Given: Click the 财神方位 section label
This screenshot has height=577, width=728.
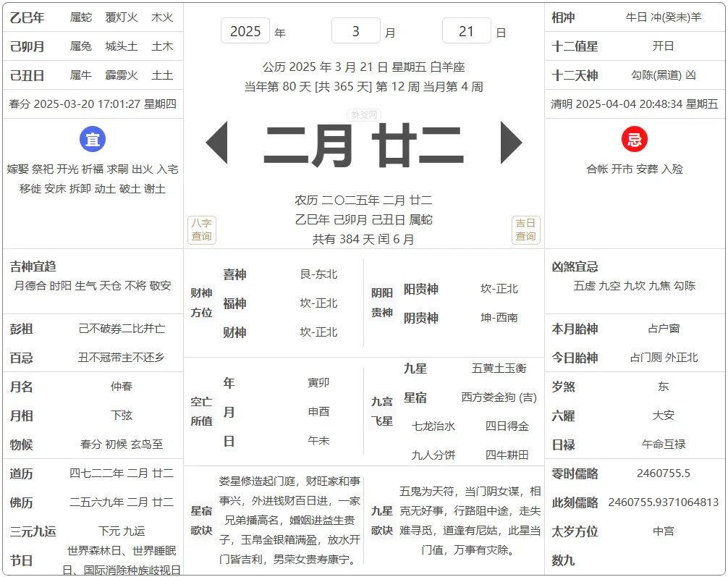Looking at the screenshot, I should [x=201, y=303].
